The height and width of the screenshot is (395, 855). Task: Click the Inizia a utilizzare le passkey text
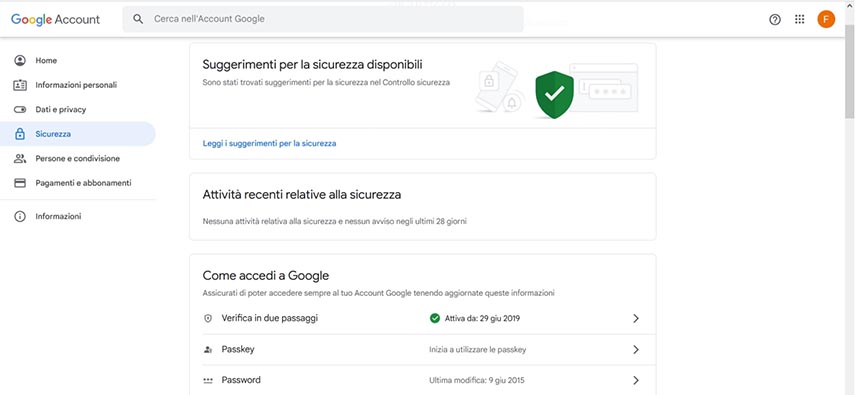pyautogui.click(x=478, y=350)
